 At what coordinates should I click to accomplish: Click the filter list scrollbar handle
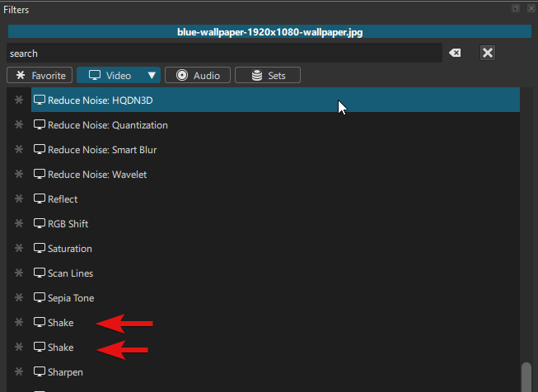(526, 377)
